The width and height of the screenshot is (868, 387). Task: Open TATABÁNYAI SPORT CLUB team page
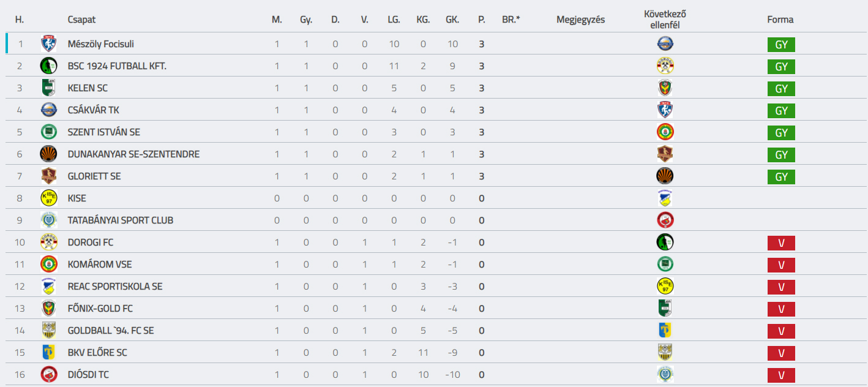click(x=121, y=220)
